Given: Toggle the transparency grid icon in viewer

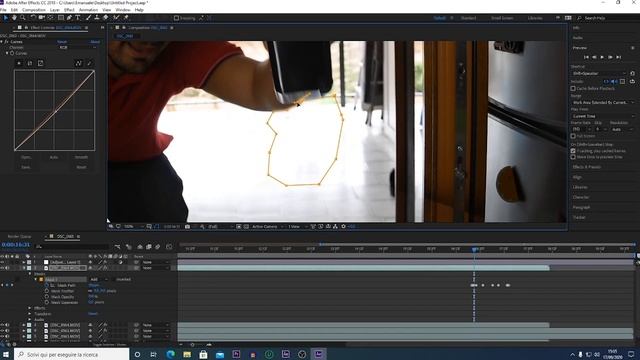Looking at the screenshot, I should pos(246,227).
